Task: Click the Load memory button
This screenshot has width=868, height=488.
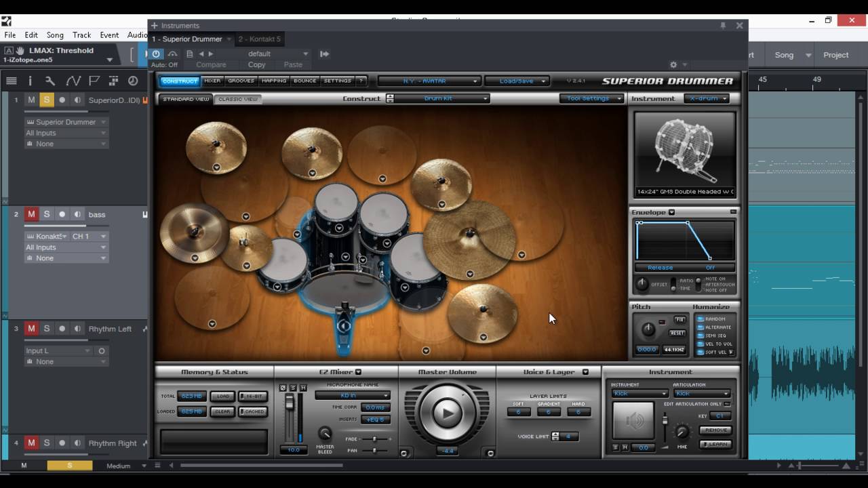Action: (x=222, y=396)
